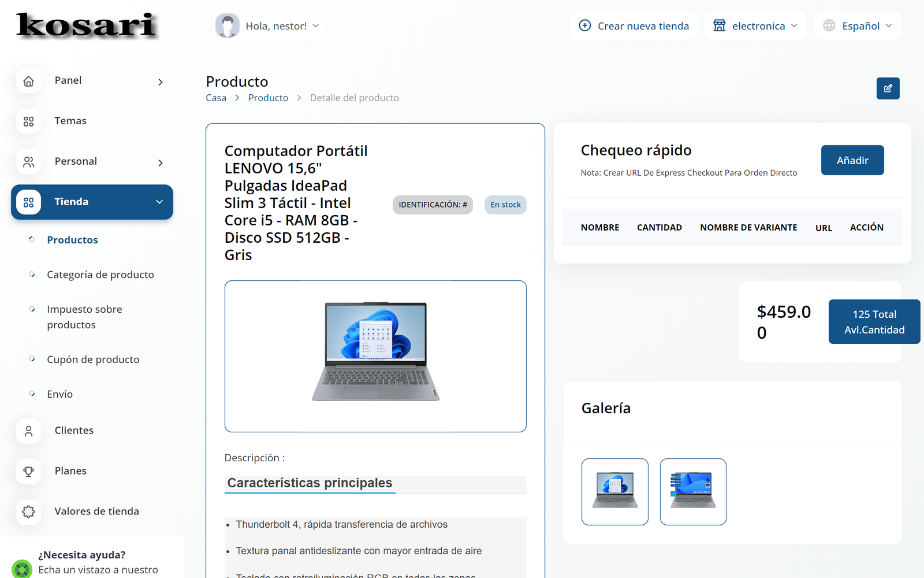Screen dimensions: 924x578
Task: Click the Panel home icon
Action: (x=28, y=81)
